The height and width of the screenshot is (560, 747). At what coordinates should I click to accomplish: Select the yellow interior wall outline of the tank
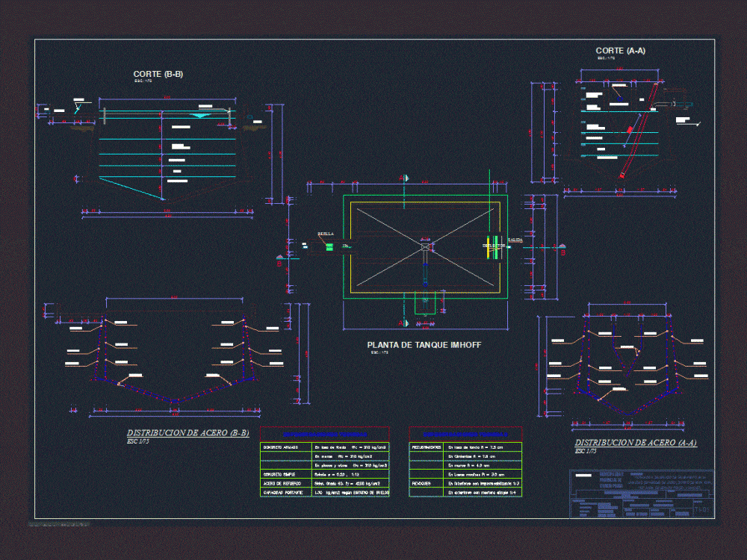(x=351, y=246)
